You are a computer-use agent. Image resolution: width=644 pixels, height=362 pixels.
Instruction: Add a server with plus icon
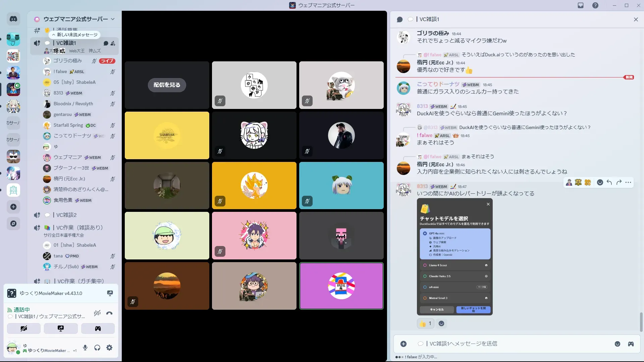[13, 207]
